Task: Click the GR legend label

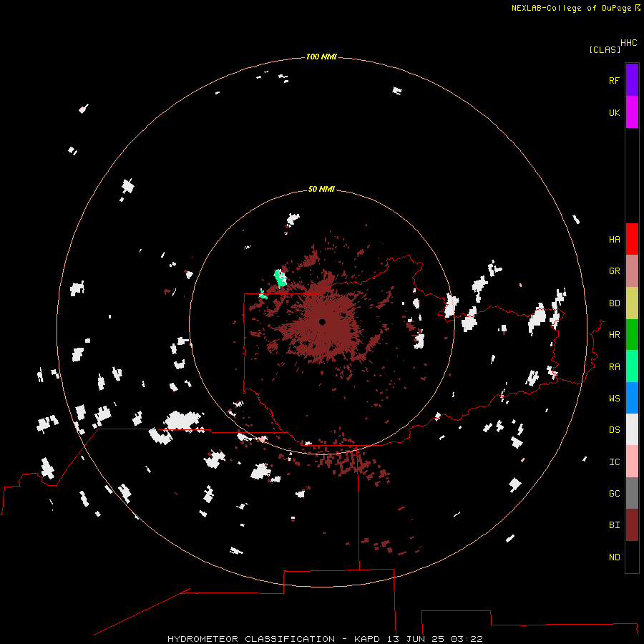Action: click(614, 271)
